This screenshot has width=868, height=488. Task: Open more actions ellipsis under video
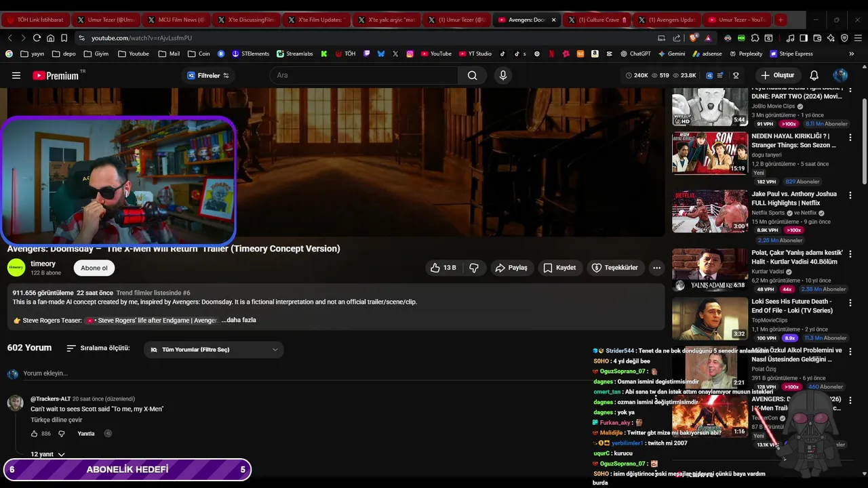click(656, 268)
